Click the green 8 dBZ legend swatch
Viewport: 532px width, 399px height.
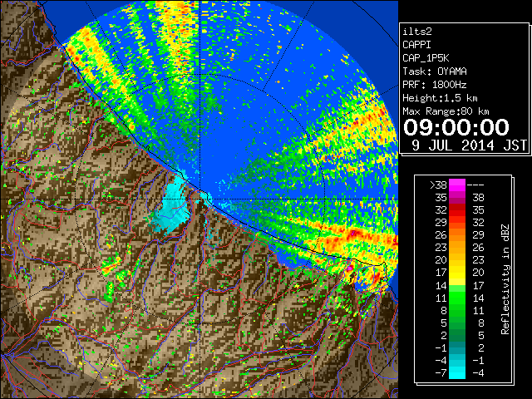[457, 310]
